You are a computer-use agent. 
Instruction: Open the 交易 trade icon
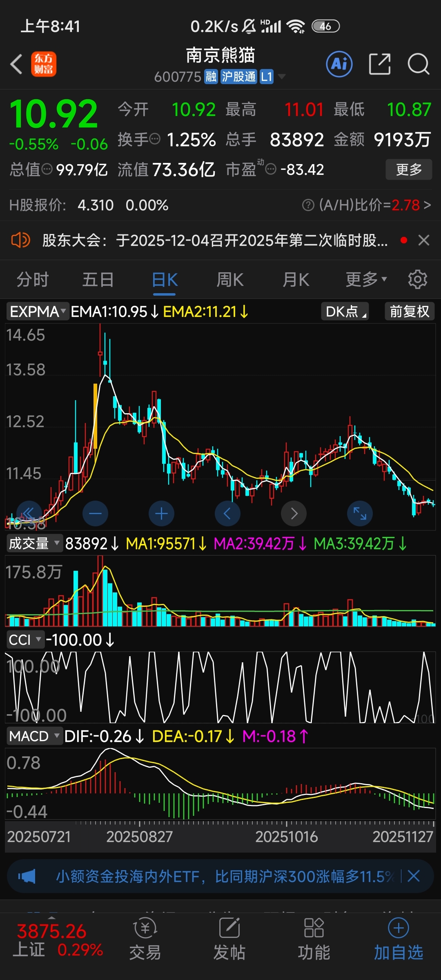click(x=145, y=939)
